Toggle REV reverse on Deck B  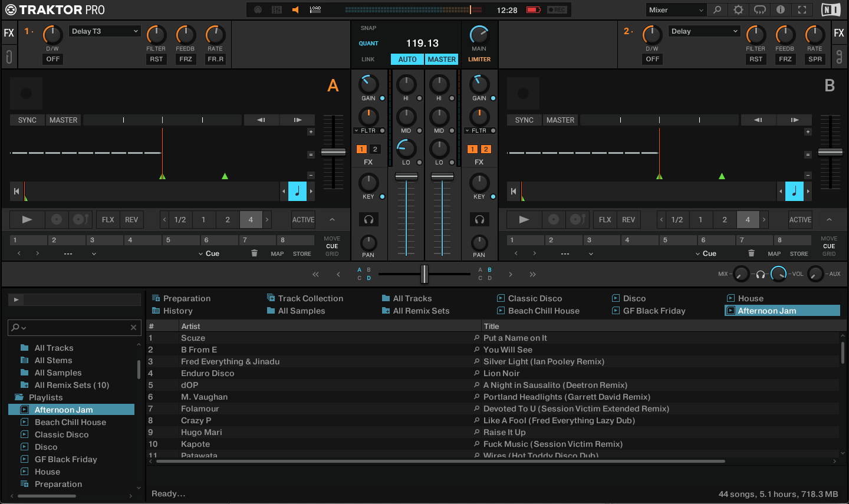pyautogui.click(x=628, y=219)
